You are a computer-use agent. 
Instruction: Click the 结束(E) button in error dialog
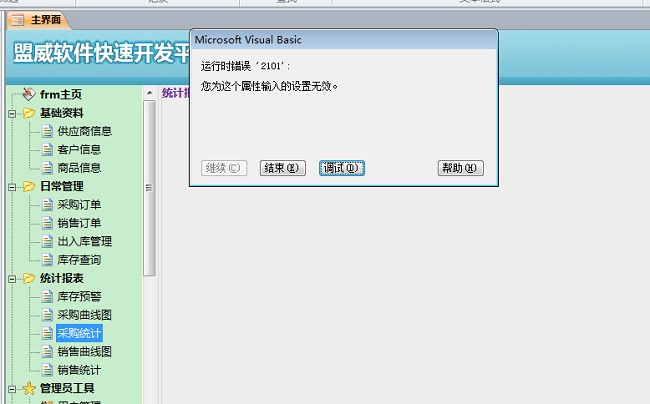click(283, 168)
